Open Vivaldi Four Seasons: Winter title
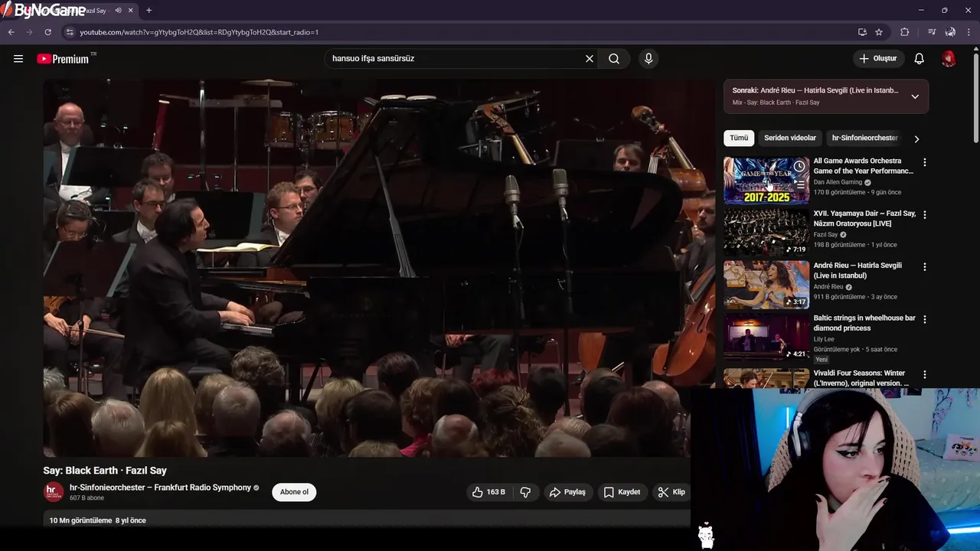 click(861, 378)
